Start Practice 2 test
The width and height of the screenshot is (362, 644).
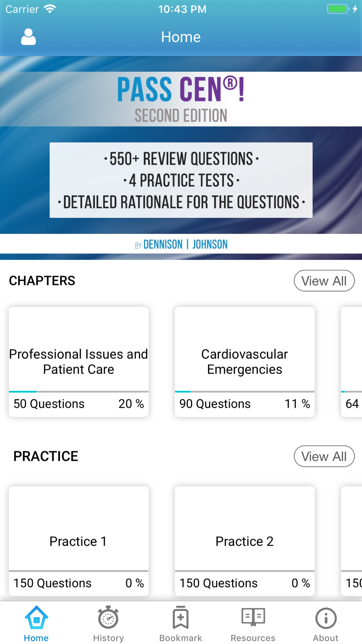245,541
